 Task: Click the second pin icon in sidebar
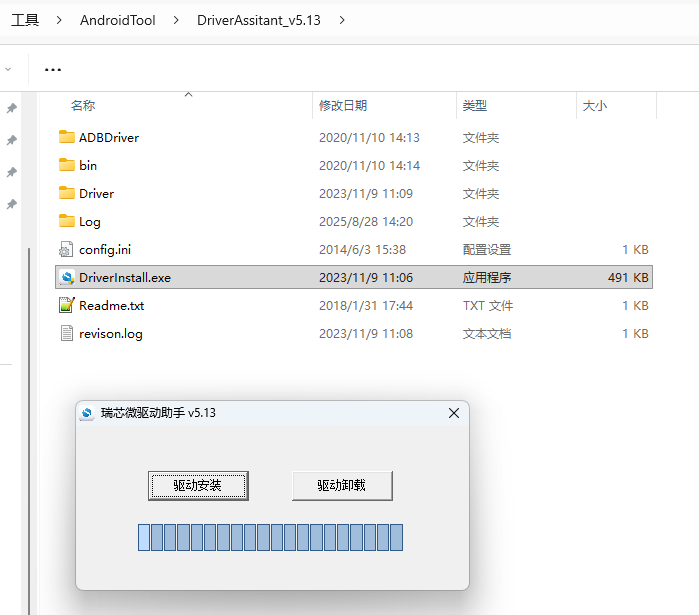(x=12, y=140)
